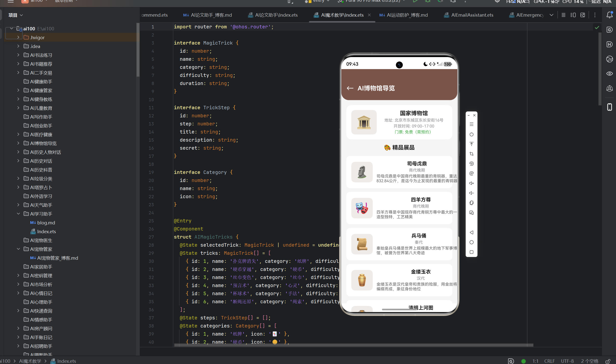This screenshot has height=364, width=616.
Task: Click the G icon in the status bar
Action: [511, 361]
